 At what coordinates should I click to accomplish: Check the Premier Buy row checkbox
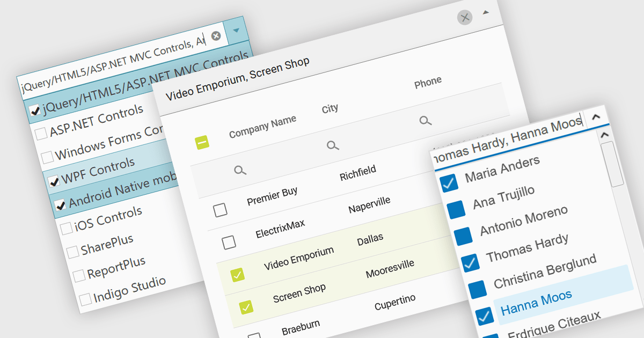(220, 210)
